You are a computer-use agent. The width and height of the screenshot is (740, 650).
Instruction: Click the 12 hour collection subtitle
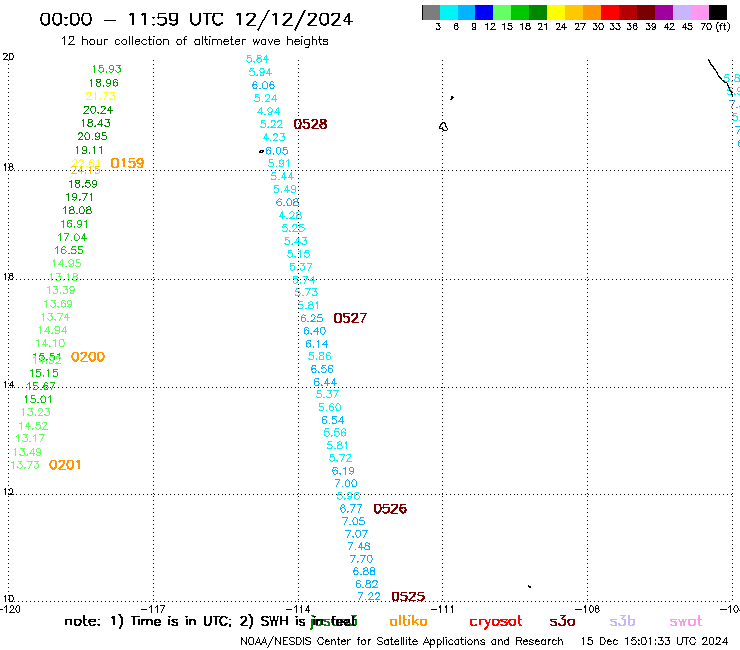(194, 42)
